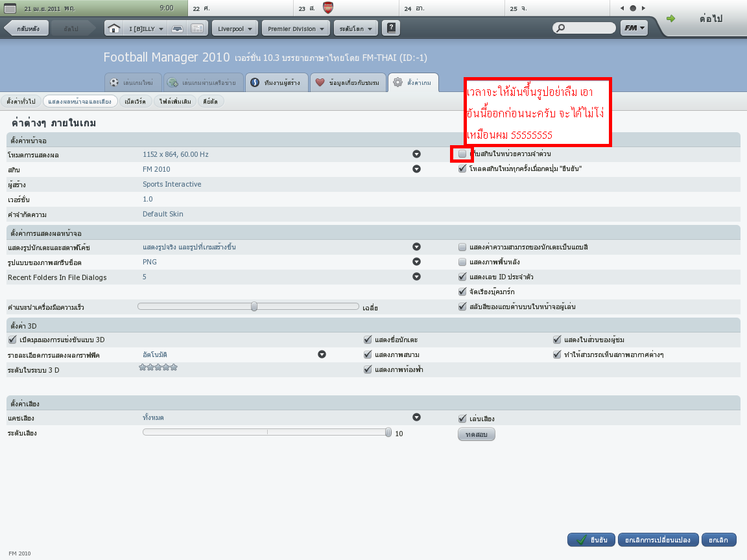This screenshot has height=560, width=747.
Task: Toggle show stadium checkbox
Action: (x=367, y=355)
